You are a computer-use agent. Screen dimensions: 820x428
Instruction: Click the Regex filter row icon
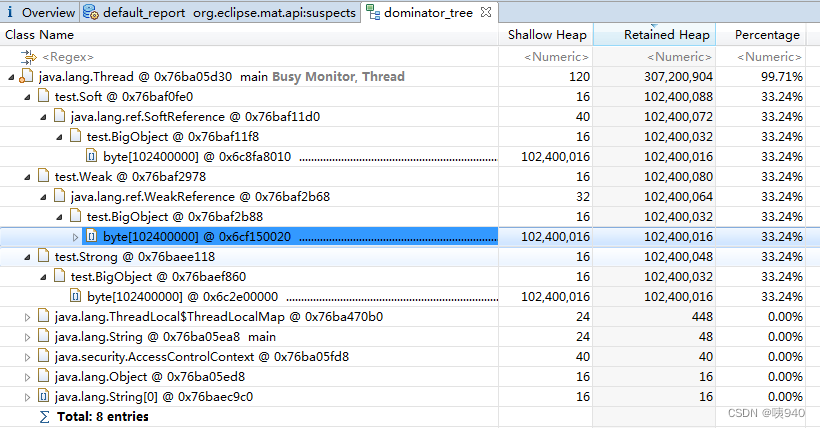tap(28, 57)
